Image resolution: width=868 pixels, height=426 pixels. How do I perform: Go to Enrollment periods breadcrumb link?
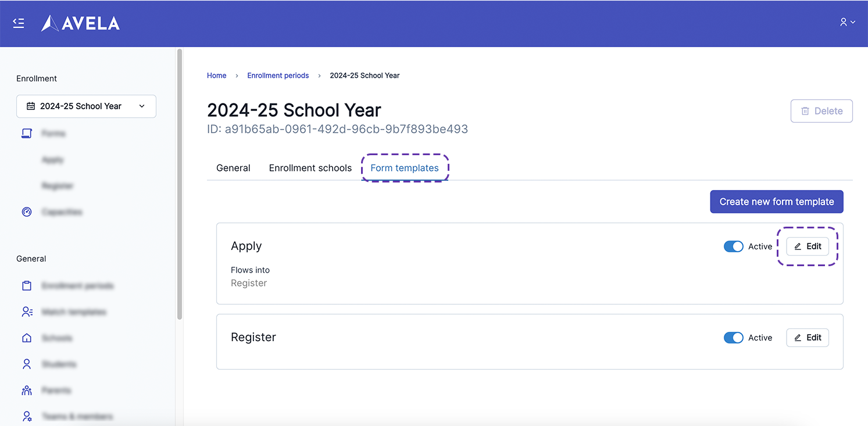278,76
